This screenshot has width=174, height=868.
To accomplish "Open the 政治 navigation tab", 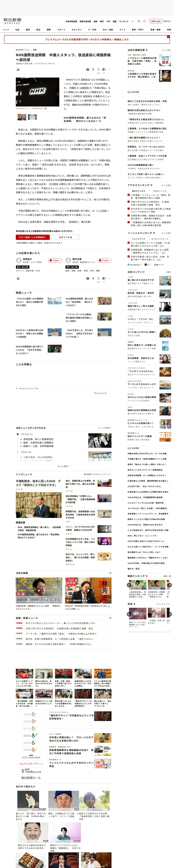I will click(x=38, y=30).
